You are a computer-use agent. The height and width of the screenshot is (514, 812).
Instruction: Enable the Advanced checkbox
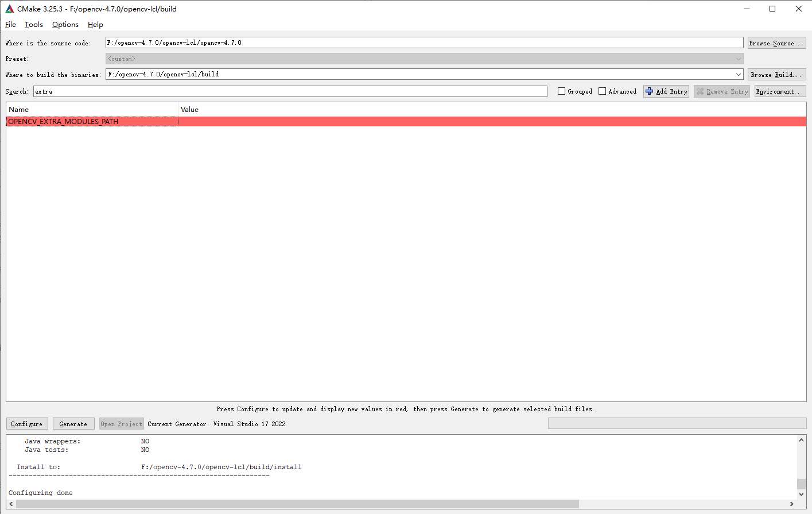click(602, 91)
